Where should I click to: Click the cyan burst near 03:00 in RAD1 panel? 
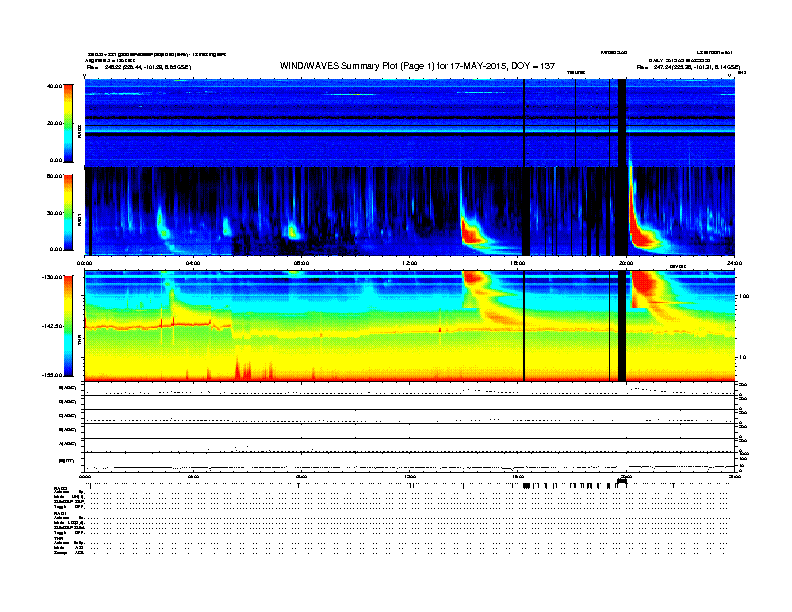click(x=162, y=225)
